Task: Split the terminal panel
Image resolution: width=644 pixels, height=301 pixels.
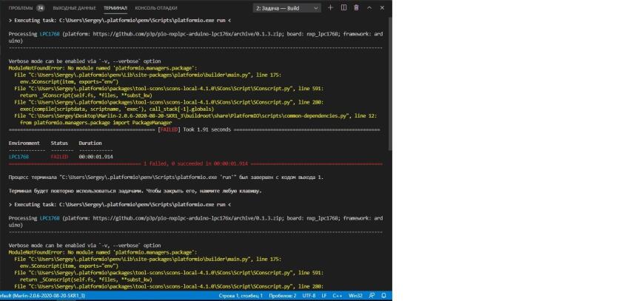Action: click(x=343, y=8)
